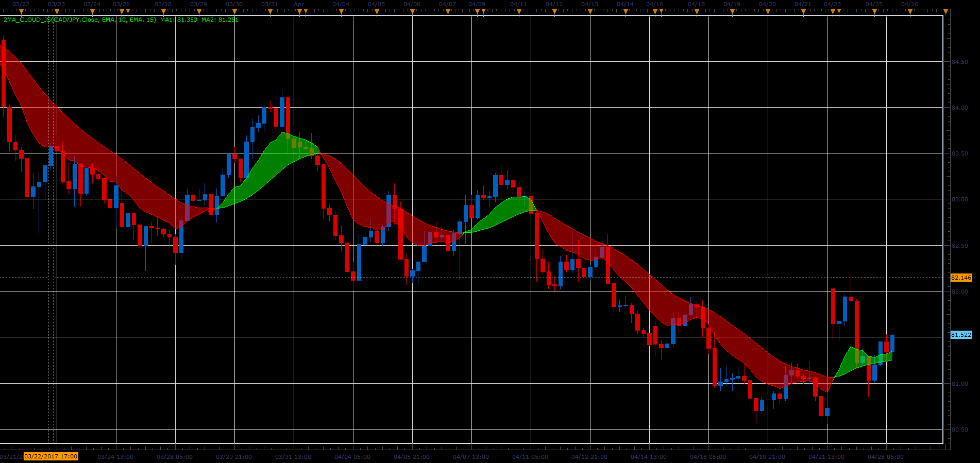Click the 04/14 13:00 bottom label
980x463 pixels.
tap(649, 457)
